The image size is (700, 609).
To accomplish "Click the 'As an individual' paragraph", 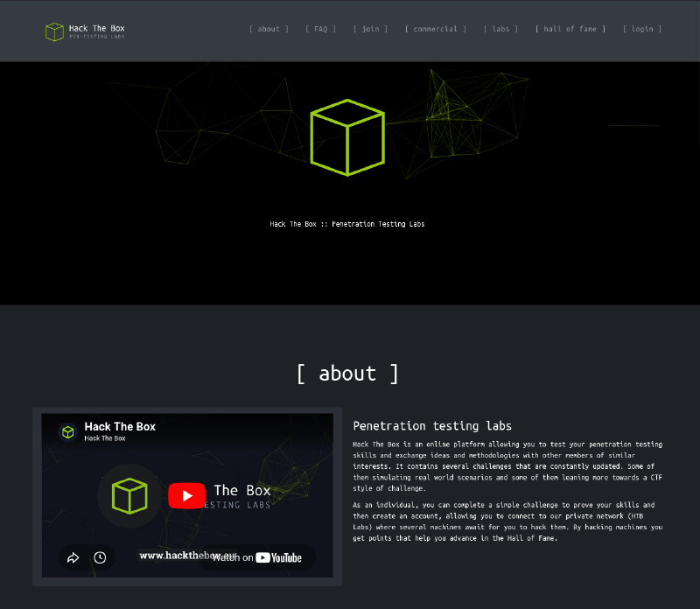I will point(507,521).
